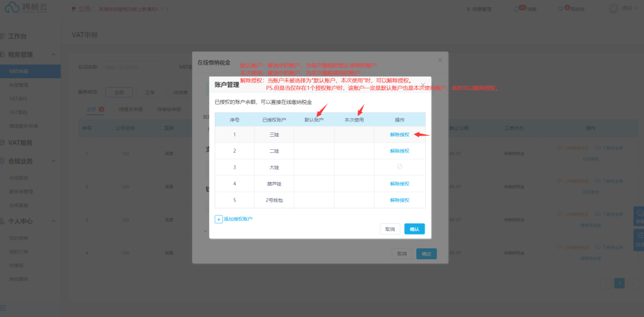The image size is (644, 317).
Task: Revoke authorization for the 三娃 account
Action: coord(400,134)
